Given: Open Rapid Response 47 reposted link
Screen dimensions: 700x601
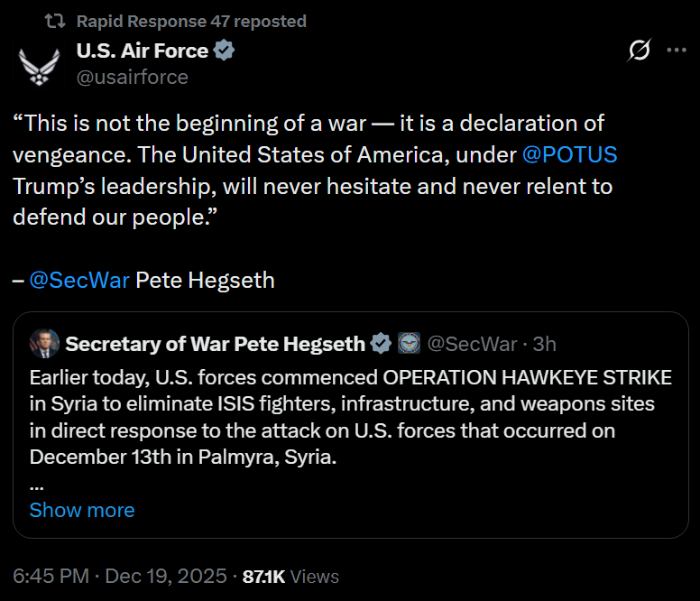Looking at the screenshot, I should (191, 21).
